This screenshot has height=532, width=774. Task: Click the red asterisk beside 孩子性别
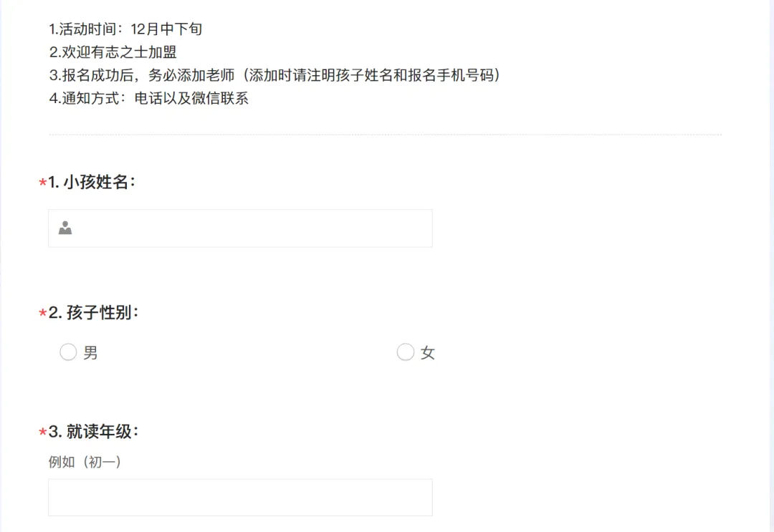click(42, 314)
